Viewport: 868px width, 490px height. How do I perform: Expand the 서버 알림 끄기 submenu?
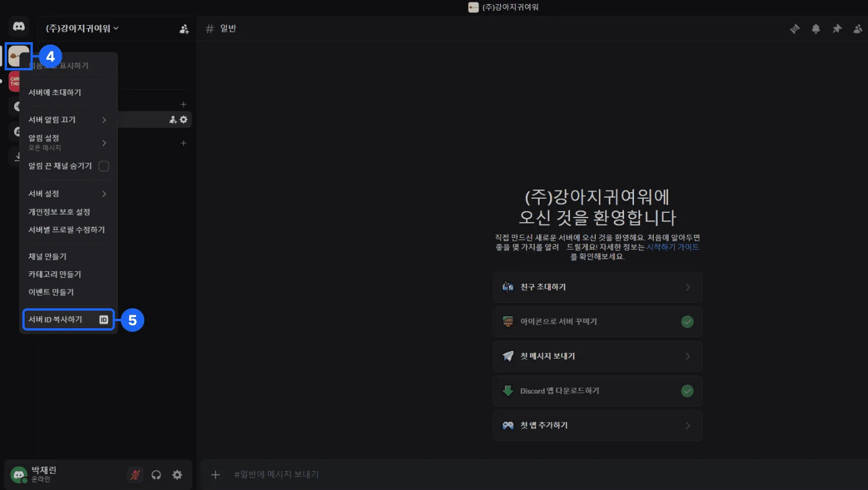pyautogui.click(x=68, y=120)
